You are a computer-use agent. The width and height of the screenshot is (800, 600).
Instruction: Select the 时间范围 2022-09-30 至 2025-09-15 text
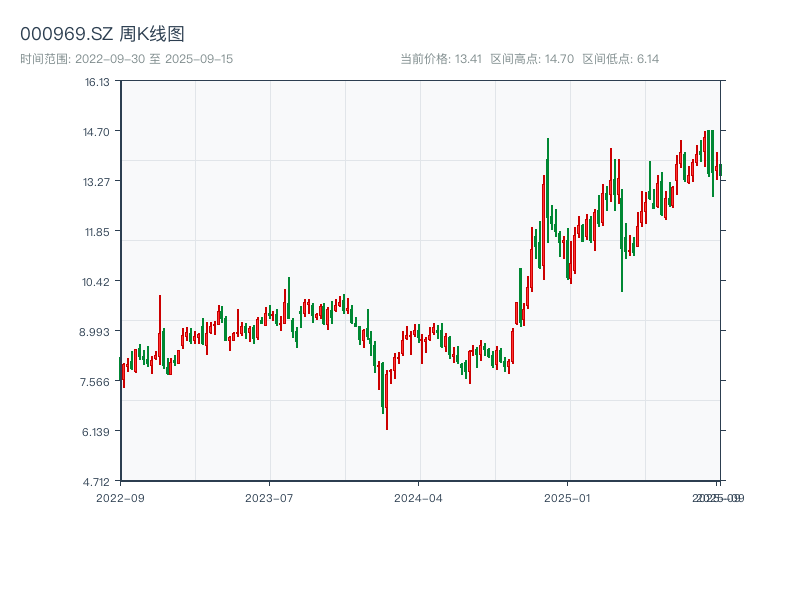[127, 59]
